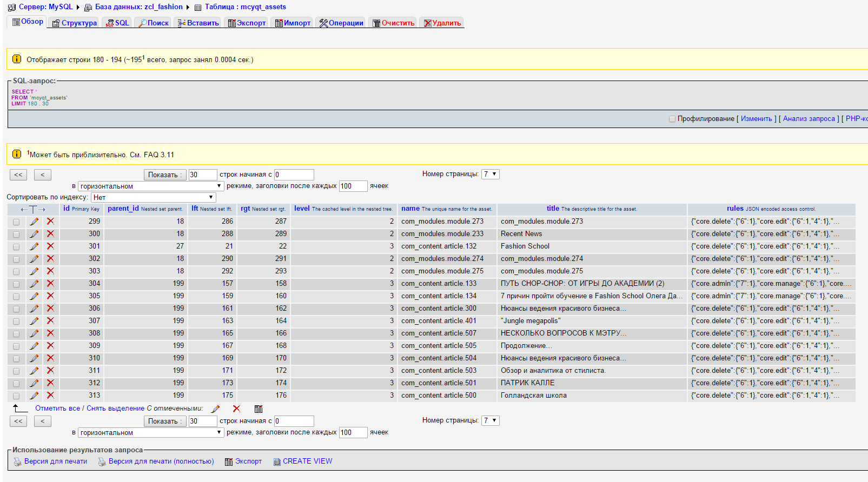Edit row id 312 pencil icon
868x482 pixels.
[34, 383]
